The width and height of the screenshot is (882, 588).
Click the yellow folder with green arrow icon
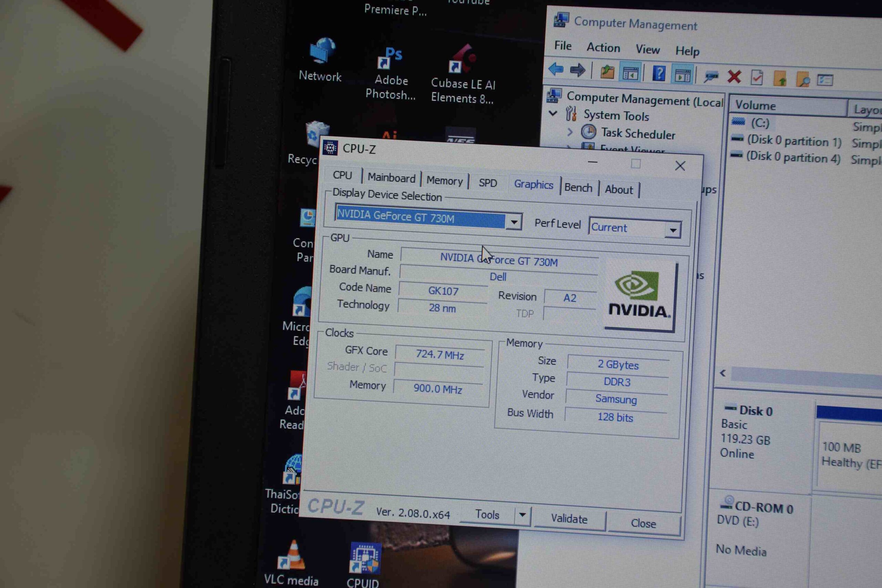point(780,79)
